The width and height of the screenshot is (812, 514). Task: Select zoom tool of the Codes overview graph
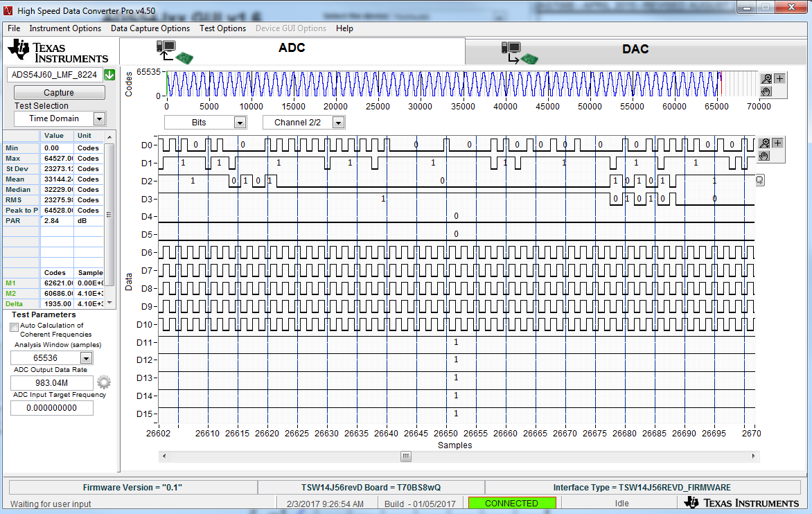(766, 79)
